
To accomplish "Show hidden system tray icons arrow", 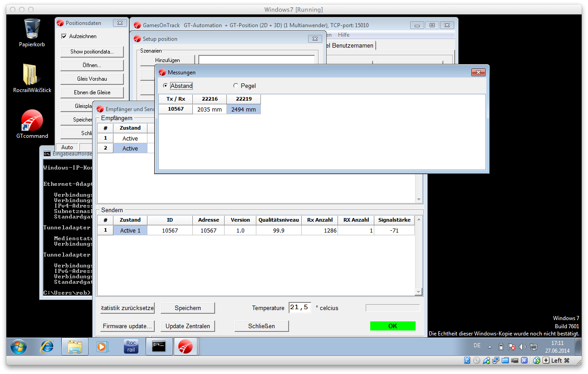I will [x=490, y=347].
